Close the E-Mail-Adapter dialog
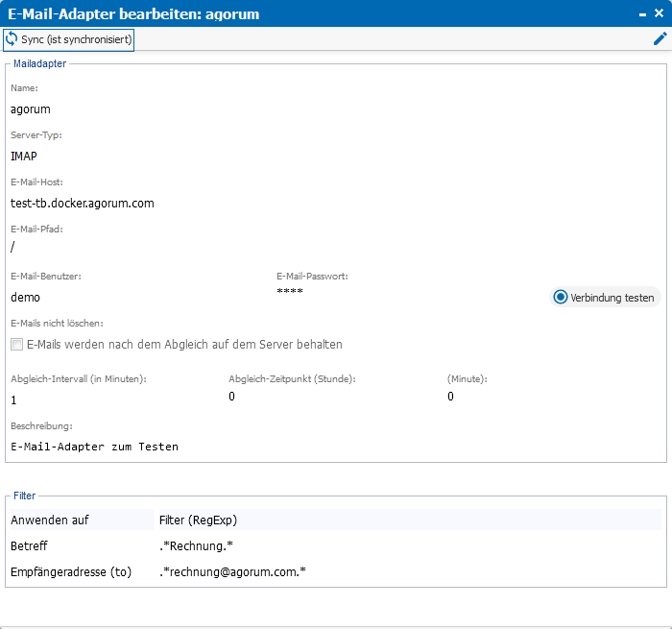Screen dimensions: 672x629 660,13
